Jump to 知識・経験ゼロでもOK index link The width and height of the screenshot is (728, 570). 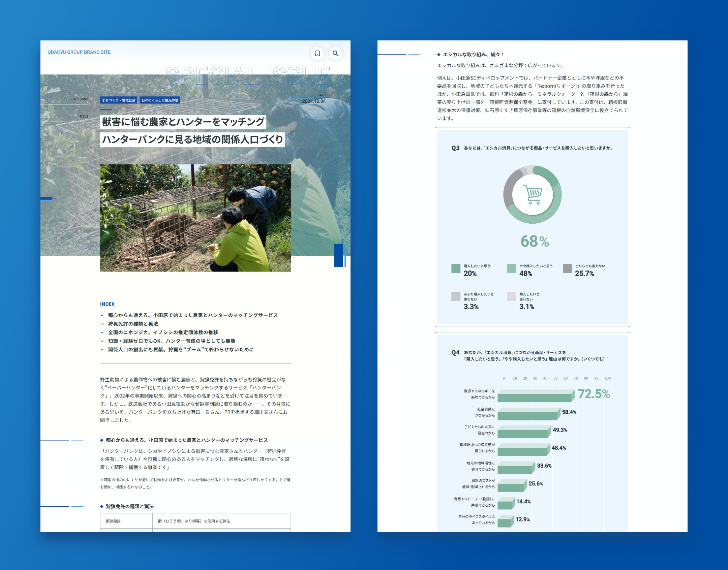(x=172, y=341)
